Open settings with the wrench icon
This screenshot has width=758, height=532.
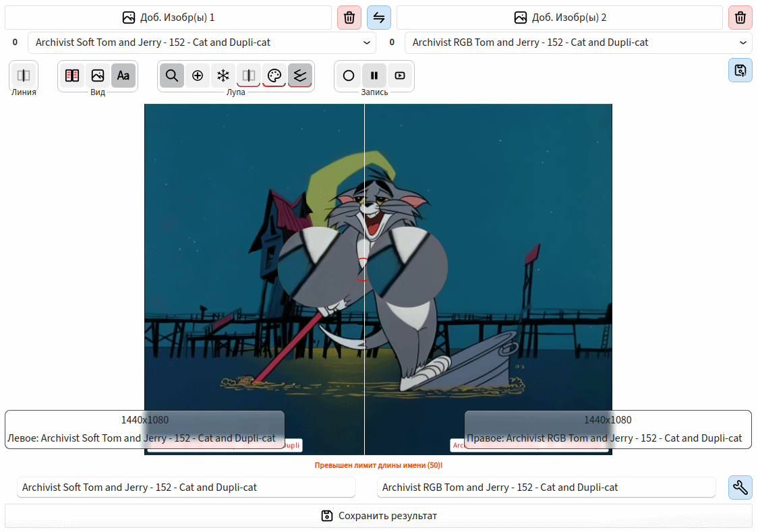point(740,487)
